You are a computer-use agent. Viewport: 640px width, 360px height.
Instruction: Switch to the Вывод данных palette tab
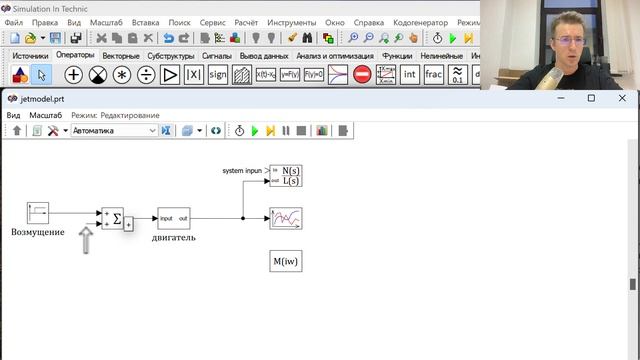tap(264, 56)
